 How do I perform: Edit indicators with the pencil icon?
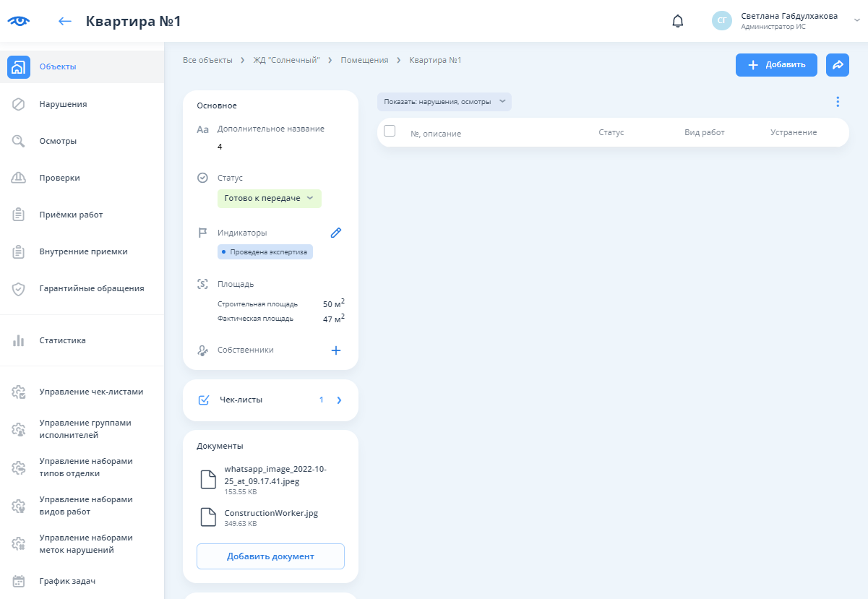(x=335, y=233)
